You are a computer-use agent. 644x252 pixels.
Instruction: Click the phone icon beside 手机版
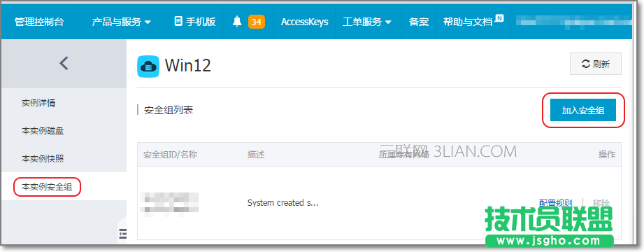178,22
